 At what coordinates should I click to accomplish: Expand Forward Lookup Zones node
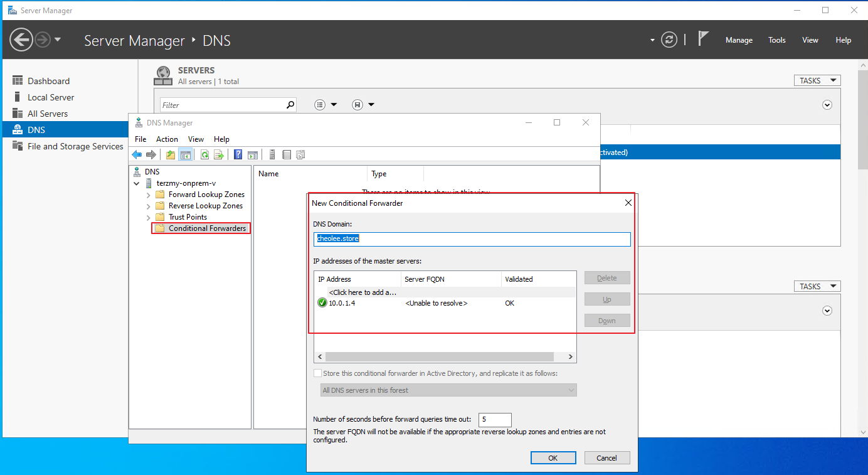tap(149, 195)
